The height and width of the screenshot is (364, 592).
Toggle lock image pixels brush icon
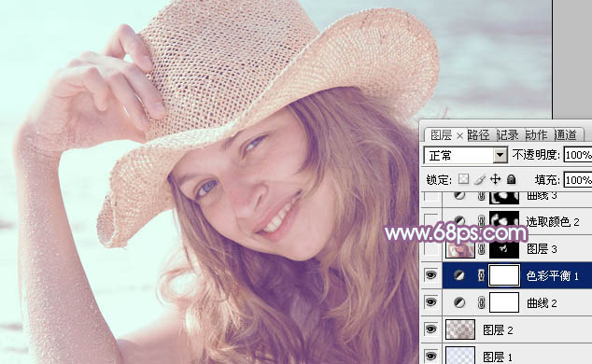(479, 179)
